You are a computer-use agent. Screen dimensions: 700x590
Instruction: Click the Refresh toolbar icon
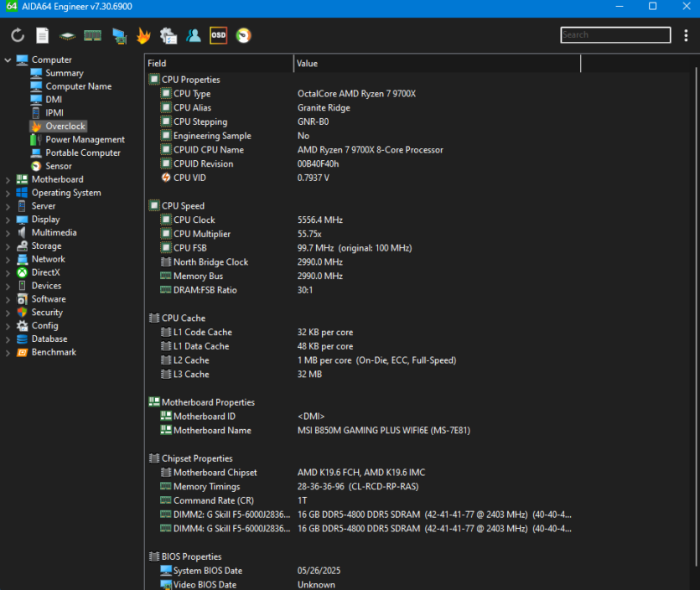[18, 35]
